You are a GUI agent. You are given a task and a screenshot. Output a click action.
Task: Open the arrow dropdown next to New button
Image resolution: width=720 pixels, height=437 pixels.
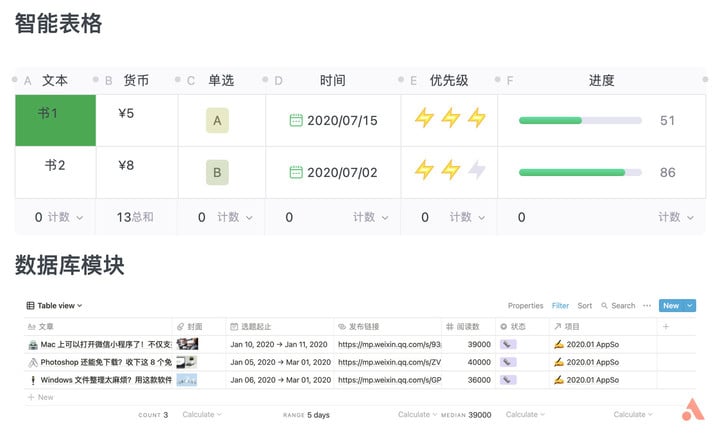point(689,306)
